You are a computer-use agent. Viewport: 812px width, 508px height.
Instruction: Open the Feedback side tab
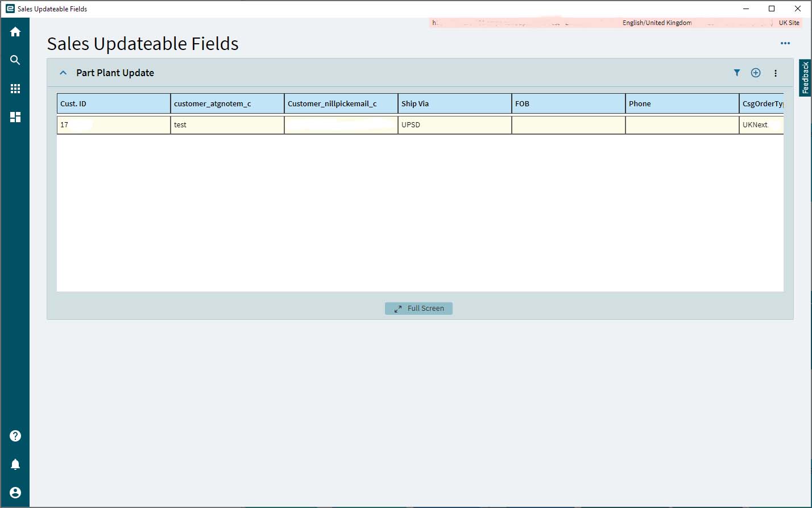tap(805, 78)
